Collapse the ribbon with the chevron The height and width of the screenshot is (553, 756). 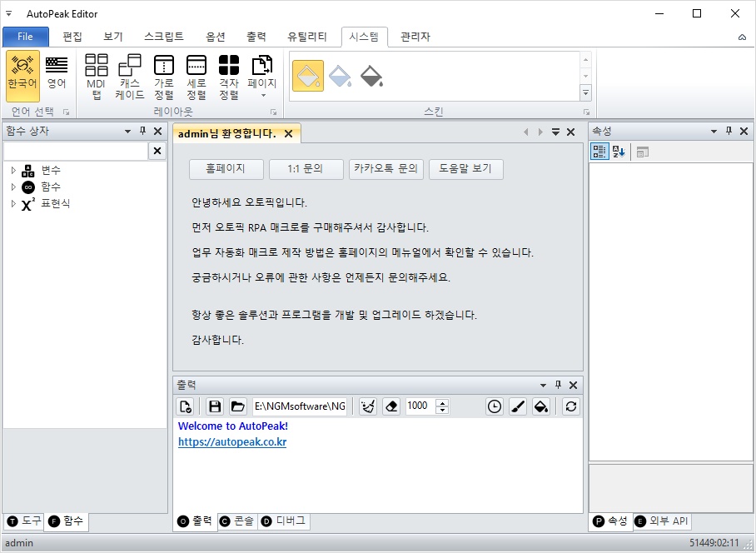pos(742,37)
